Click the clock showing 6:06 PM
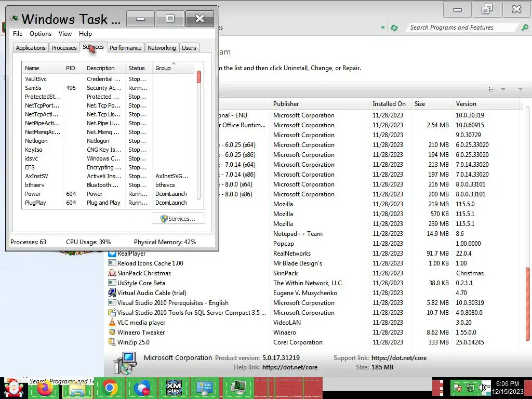The image size is (532, 399). (x=508, y=384)
